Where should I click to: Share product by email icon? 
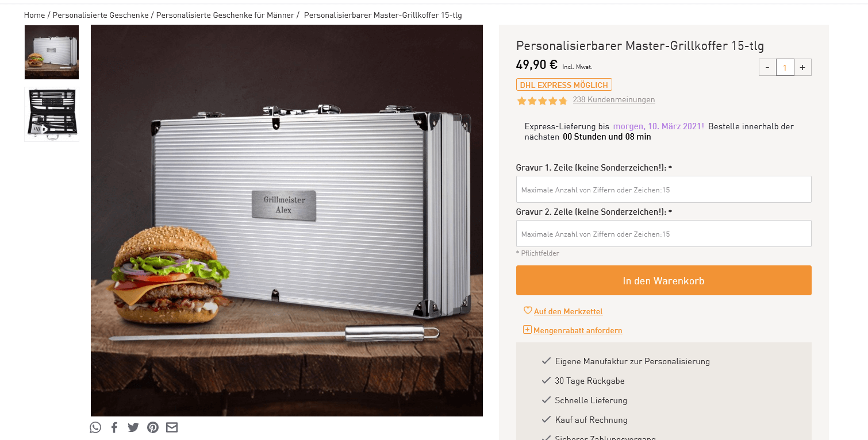[x=172, y=427]
